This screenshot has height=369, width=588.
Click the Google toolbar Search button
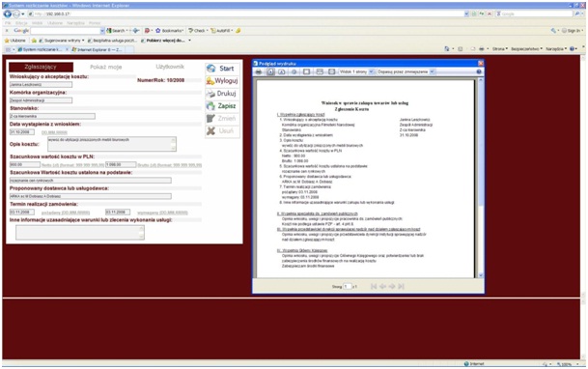[x=116, y=31]
